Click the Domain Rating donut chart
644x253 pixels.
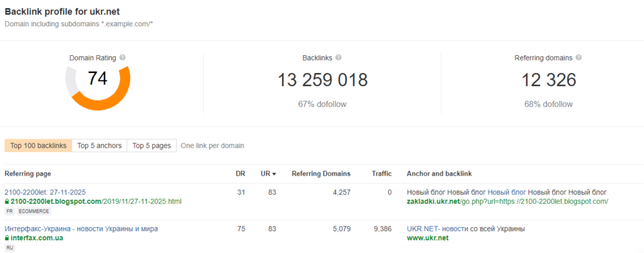point(97,83)
